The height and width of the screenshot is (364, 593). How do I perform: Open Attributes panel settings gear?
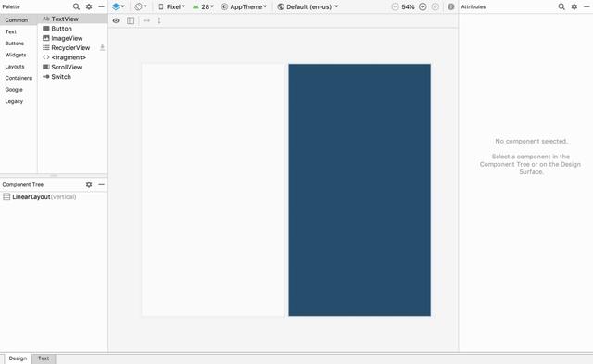tap(574, 6)
